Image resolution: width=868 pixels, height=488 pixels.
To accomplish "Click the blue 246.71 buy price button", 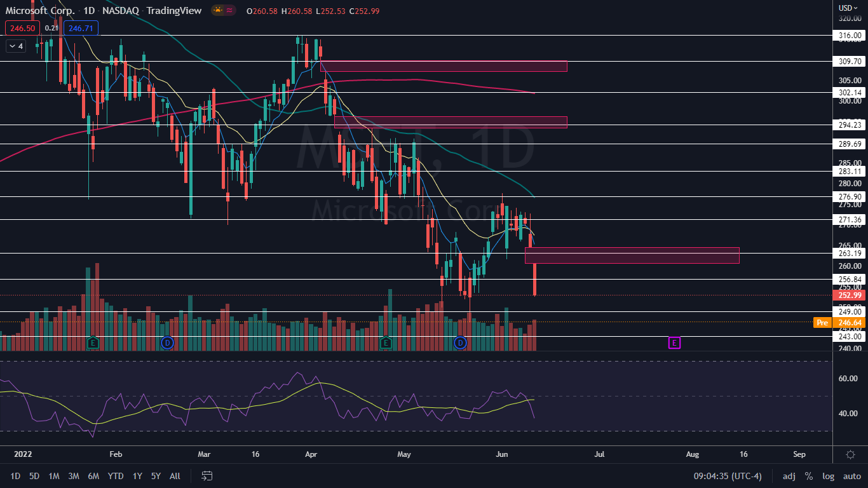I will (x=81, y=27).
